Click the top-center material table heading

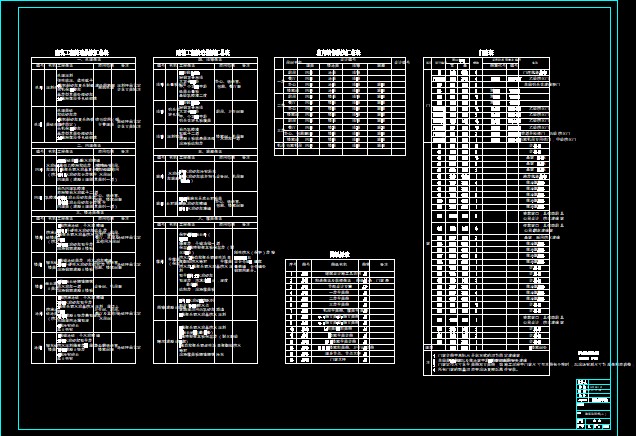click(x=340, y=51)
